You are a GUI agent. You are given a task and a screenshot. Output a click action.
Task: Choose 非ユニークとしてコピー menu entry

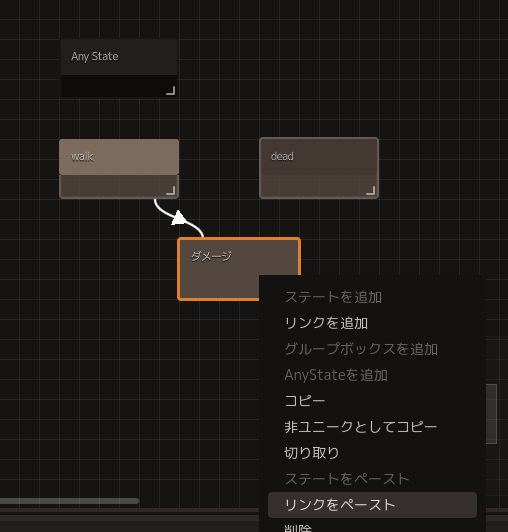[372, 427]
